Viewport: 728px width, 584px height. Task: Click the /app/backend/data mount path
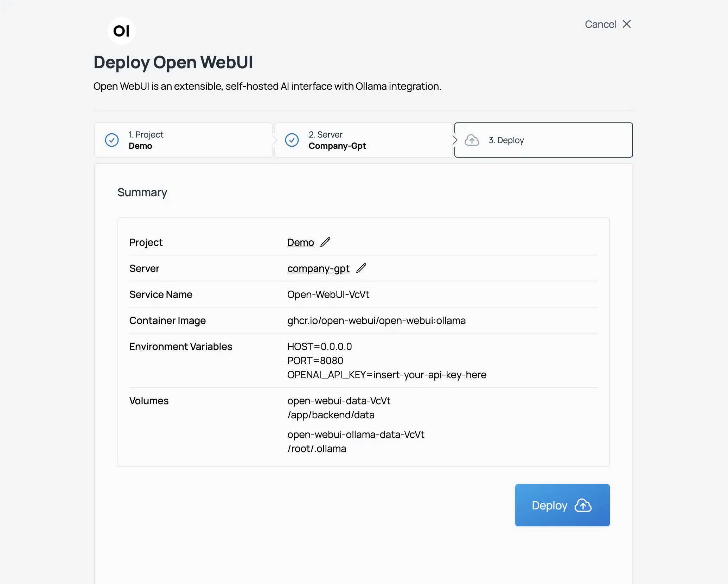[x=331, y=415]
